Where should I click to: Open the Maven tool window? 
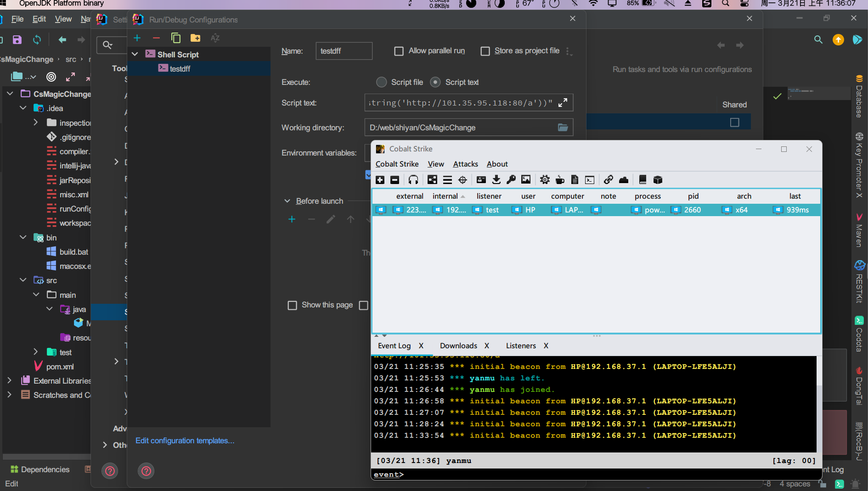click(859, 229)
